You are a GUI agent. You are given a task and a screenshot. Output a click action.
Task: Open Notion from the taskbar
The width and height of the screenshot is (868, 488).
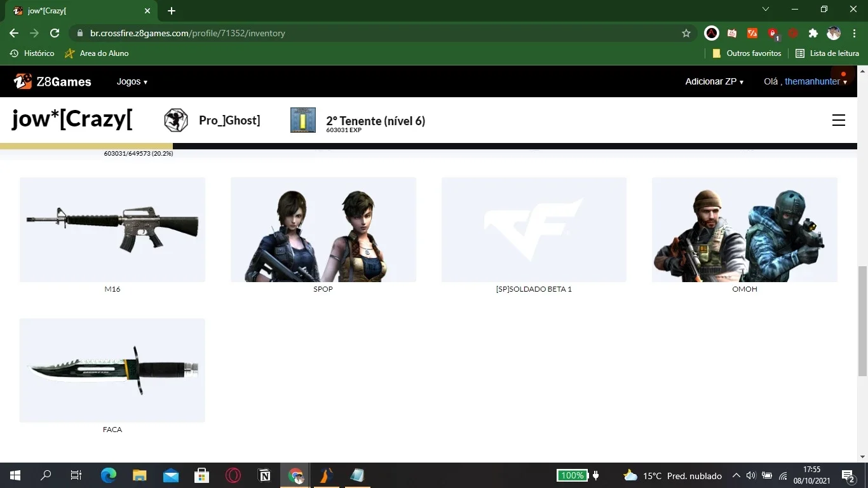264,475
